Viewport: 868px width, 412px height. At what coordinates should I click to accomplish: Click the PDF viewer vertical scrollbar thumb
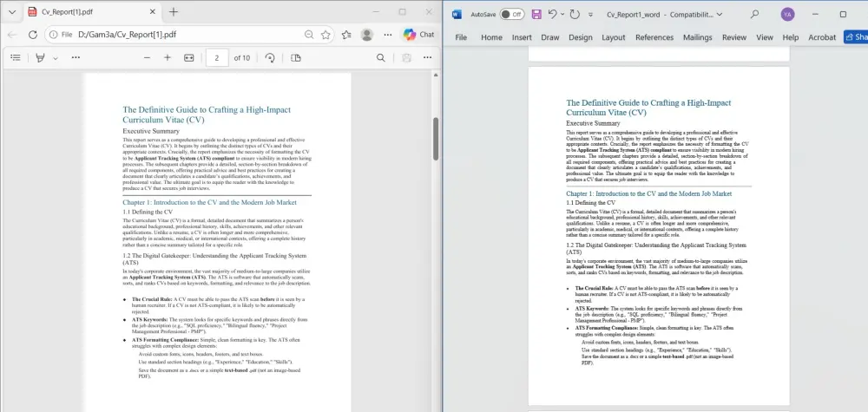coord(436,139)
